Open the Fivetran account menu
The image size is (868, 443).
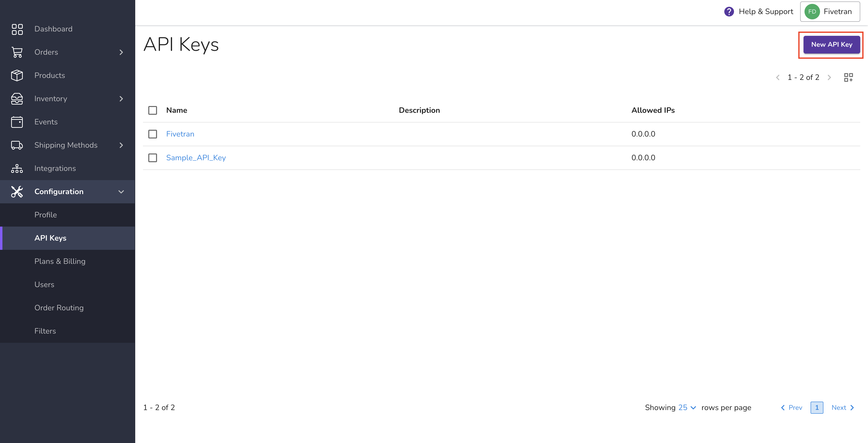coord(830,12)
